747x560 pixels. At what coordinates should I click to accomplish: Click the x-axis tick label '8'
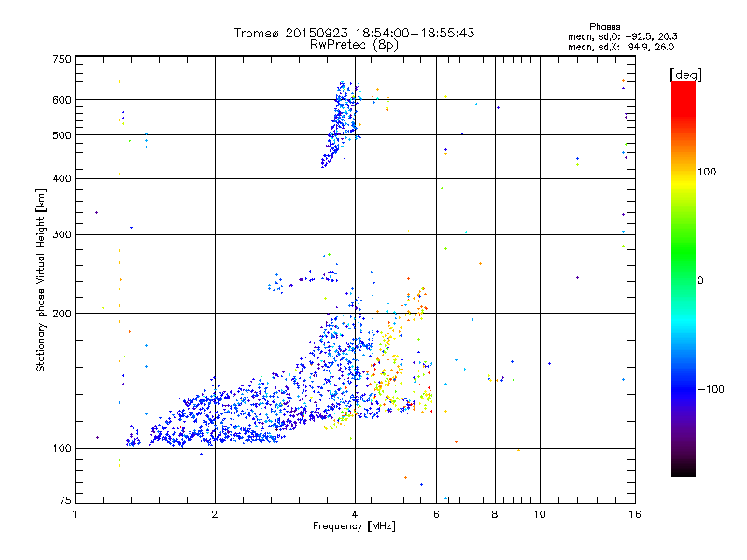pos(495,514)
